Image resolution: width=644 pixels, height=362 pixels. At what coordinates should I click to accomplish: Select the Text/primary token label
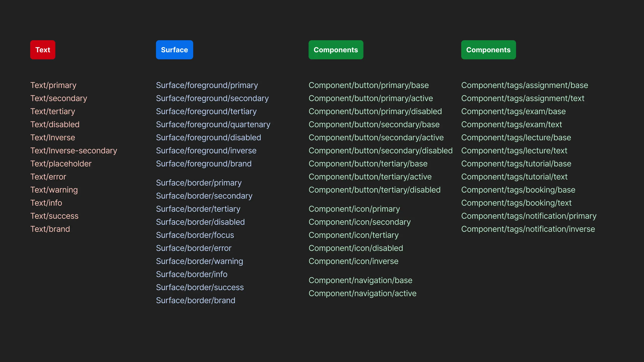click(x=53, y=85)
